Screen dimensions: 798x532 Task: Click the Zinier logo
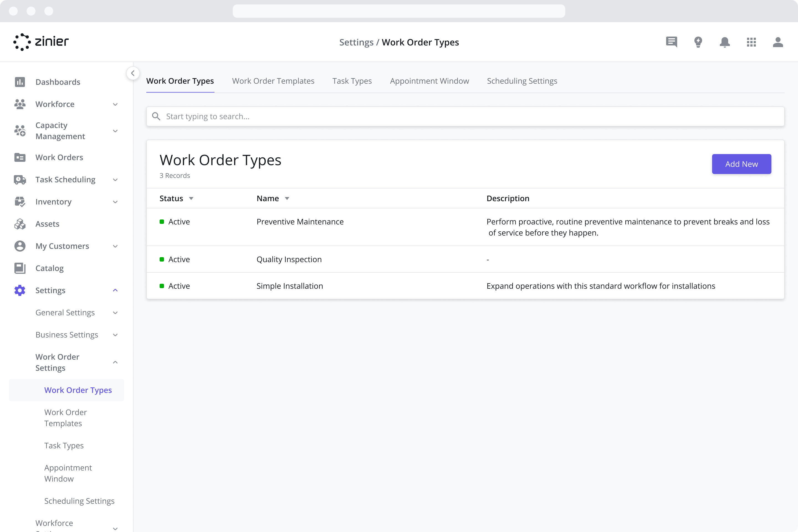coord(41,42)
